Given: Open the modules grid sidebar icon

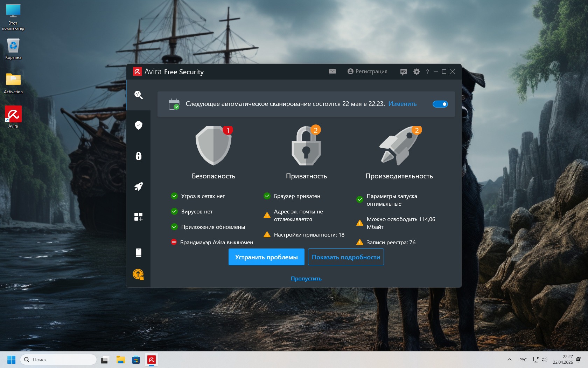Looking at the screenshot, I should pyautogui.click(x=139, y=217).
